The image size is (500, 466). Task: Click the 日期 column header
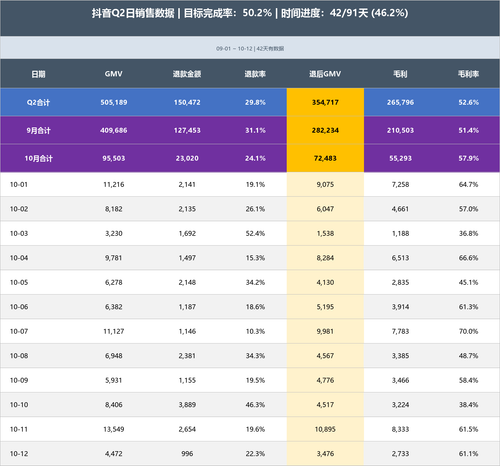pos(38,74)
